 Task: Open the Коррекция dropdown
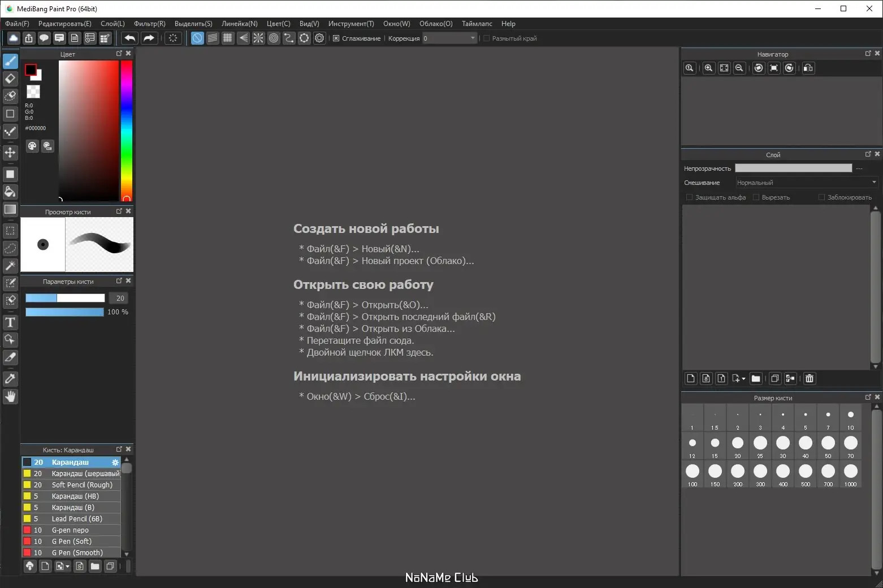tap(450, 38)
